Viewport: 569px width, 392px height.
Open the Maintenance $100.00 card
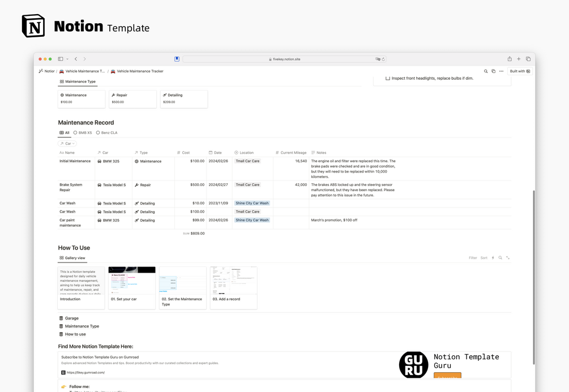(82, 99)
